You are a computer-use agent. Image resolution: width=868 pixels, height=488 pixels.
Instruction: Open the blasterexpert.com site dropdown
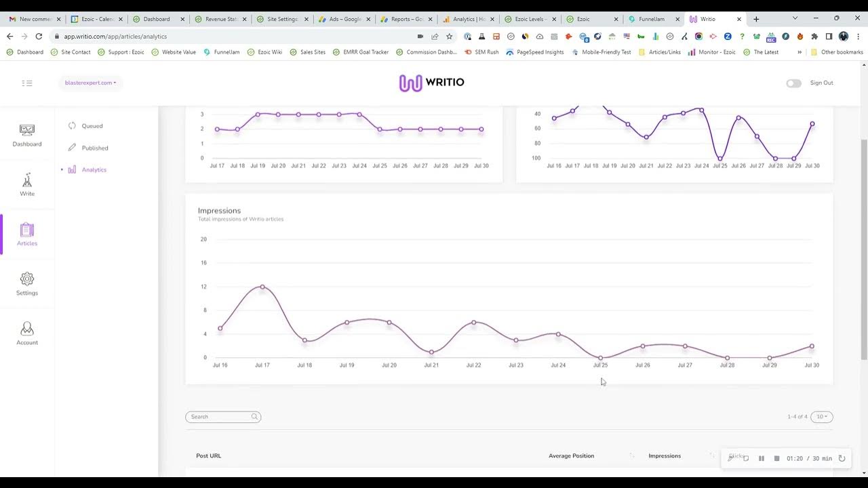[90, 83]
